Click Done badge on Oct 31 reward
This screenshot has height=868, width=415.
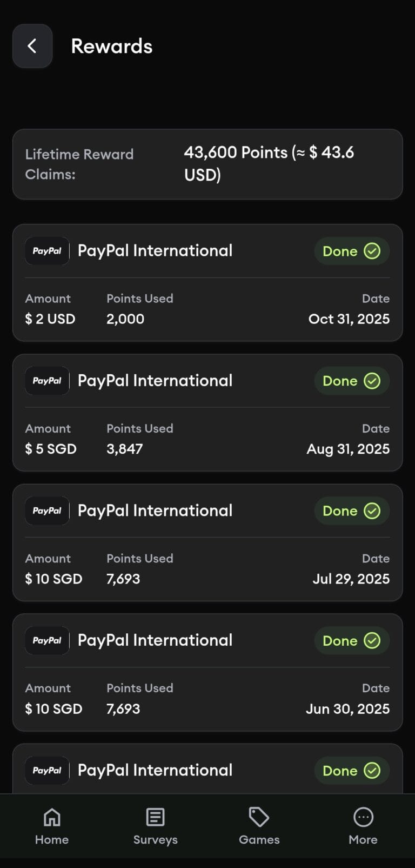[352, 251]
